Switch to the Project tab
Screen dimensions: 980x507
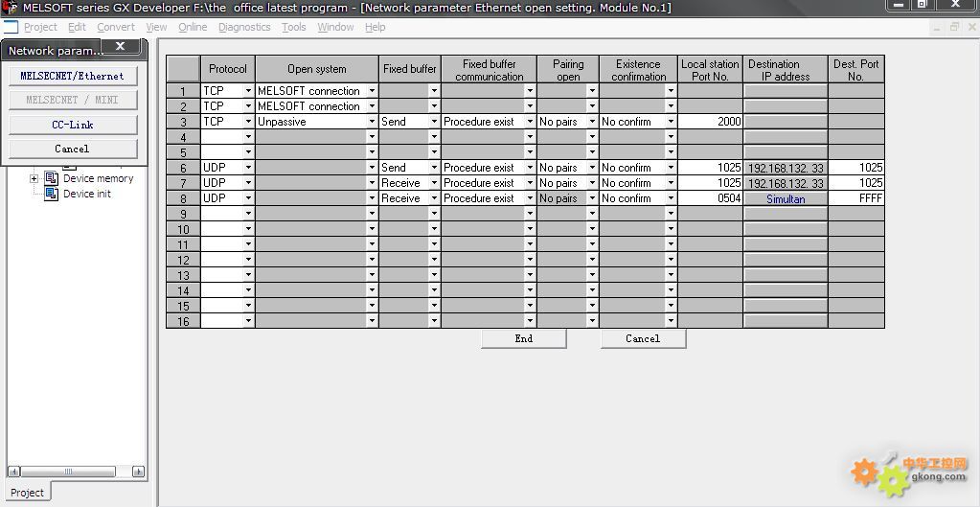click(x=28, y=493)
